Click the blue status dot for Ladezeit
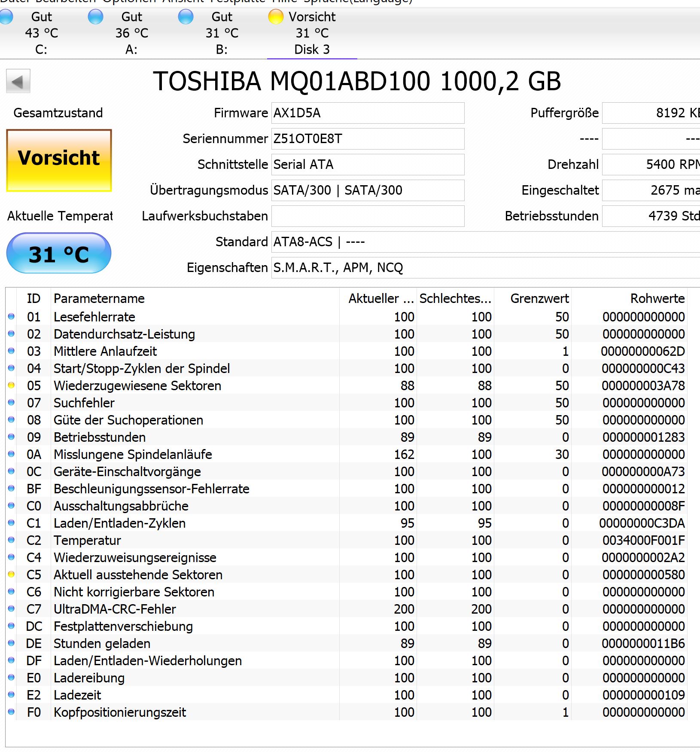The width and height of the screenshot is (700, 752). [x=11, y=694]
